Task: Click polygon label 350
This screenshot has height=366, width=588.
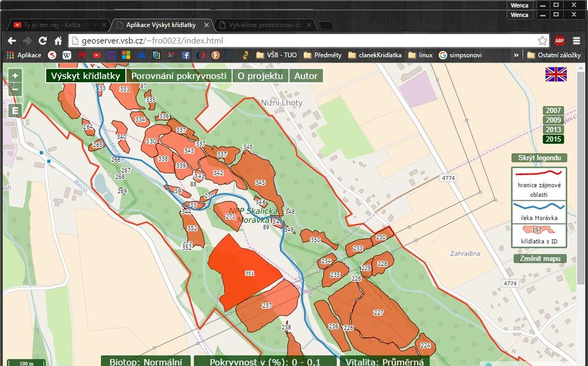Action: pyautogui.click(x=315, y=240)
